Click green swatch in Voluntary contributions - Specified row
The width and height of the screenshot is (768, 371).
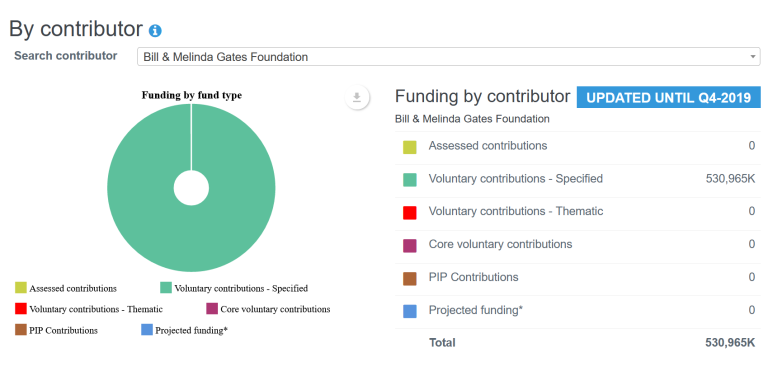click(x=410, y=180)
